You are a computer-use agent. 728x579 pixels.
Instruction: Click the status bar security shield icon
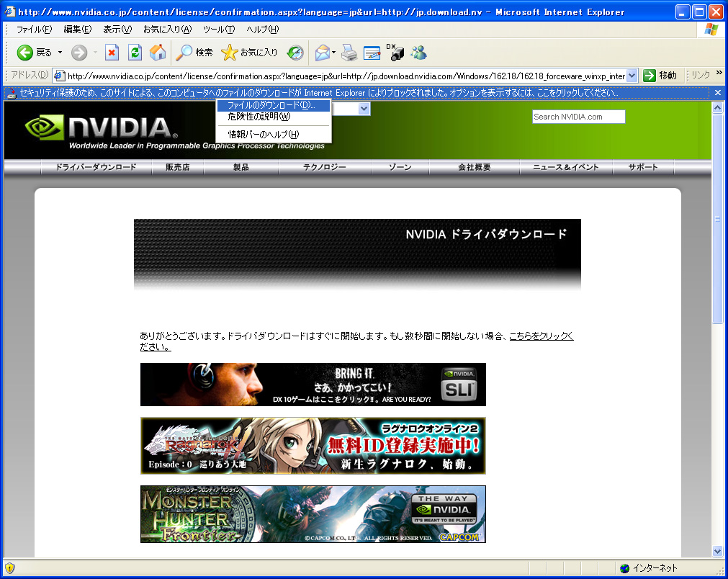point(9,568)
